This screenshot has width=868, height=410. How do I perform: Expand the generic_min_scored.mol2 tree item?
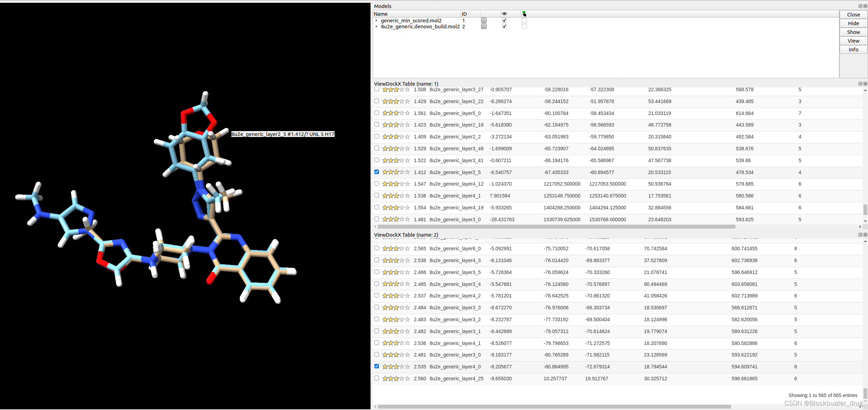tap(376, 21)
